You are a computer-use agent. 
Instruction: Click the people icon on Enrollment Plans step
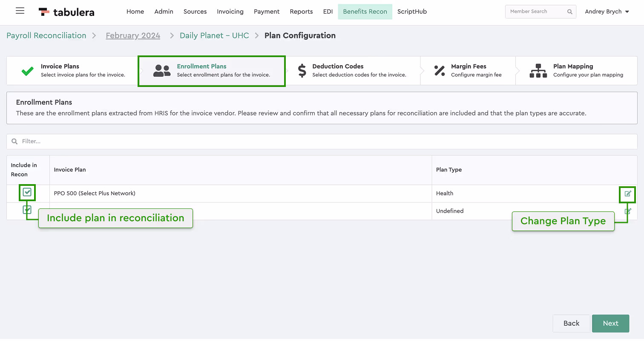(162, 71)
